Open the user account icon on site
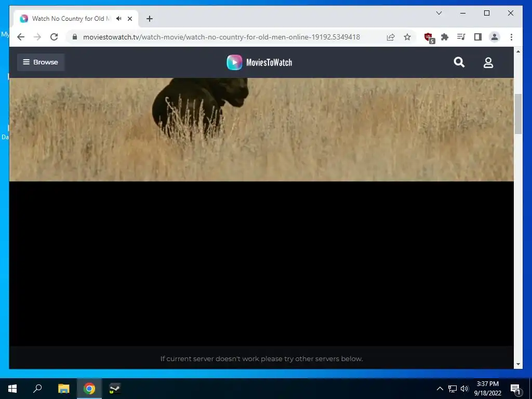This screenshot has width=532, height=399. 488,62
